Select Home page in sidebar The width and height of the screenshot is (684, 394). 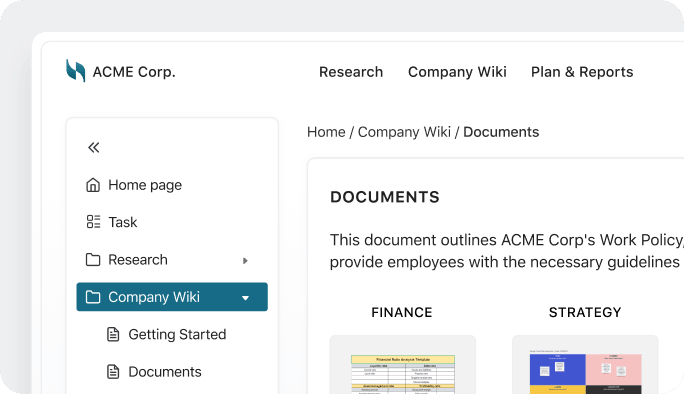[145, 185]
